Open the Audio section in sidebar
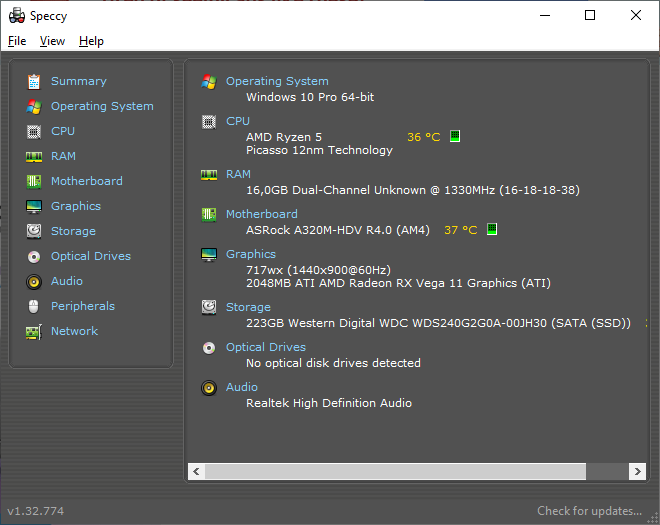Image resolution: width=660 pixels, height=525 pixels. tap(67, 281)
